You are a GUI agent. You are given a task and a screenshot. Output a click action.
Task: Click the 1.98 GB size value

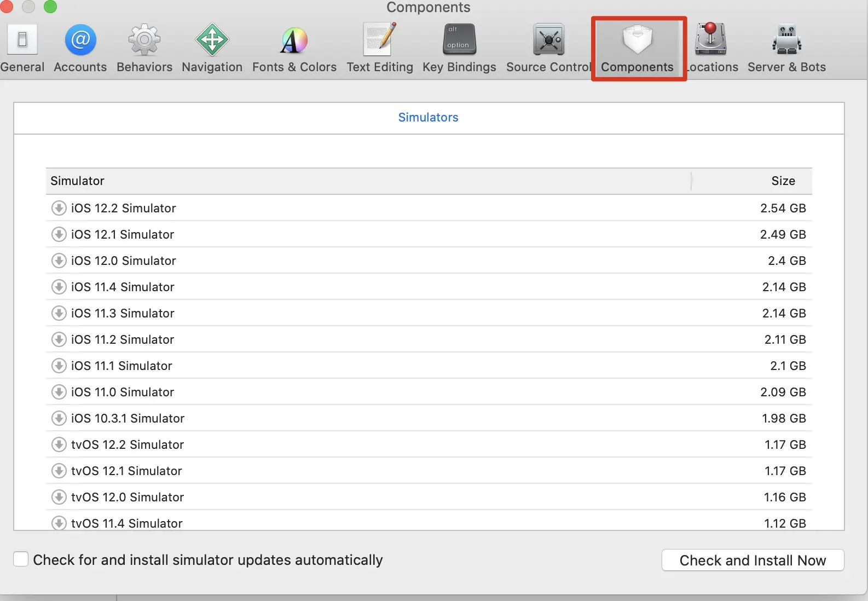pos(784,418)
